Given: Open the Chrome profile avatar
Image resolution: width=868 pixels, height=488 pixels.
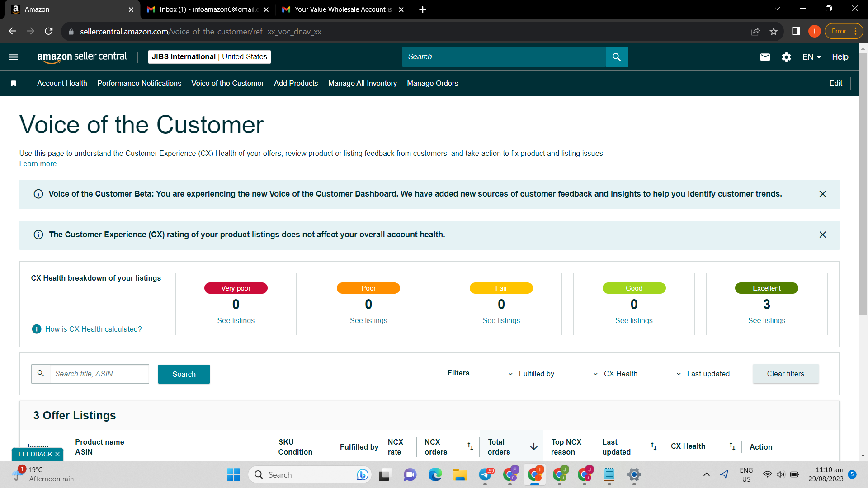Looking at the screenshot, I should (x=814, y=31).
